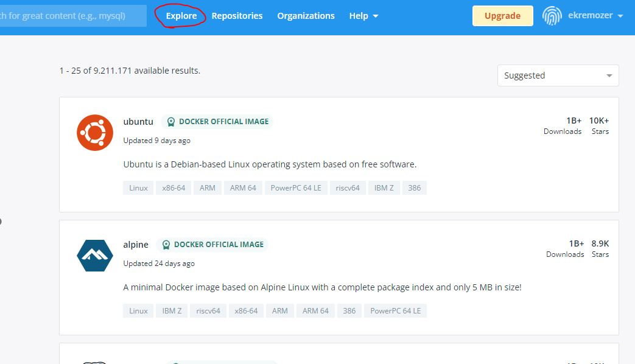This screenshot has width=635, height=364.
Task: Open the Suggested sort dropdown
Action: pyautogui.click(x=558, y=75)
